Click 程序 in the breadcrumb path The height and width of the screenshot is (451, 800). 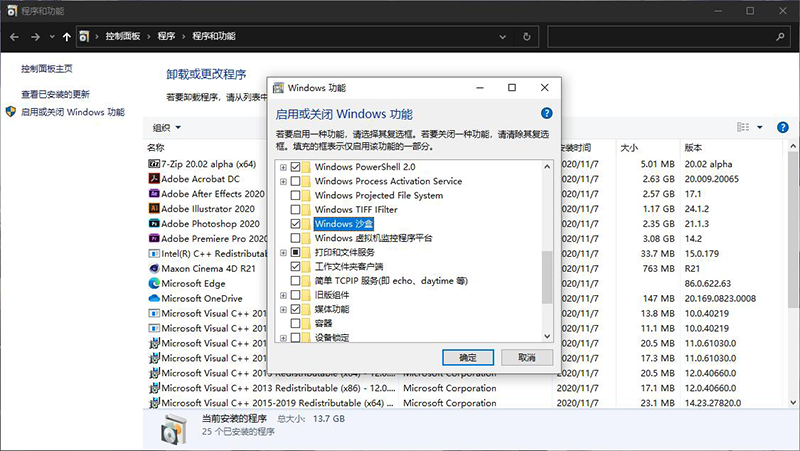(x=166, y=36)
